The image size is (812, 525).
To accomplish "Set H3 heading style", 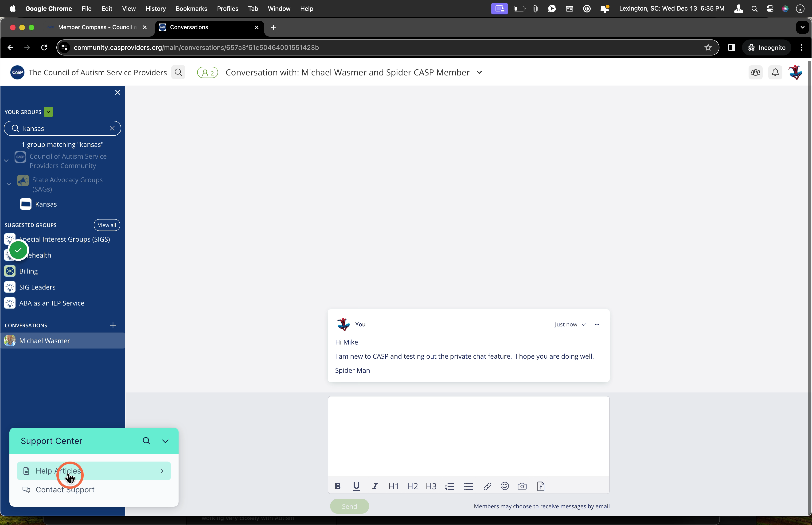I will 431,486.
